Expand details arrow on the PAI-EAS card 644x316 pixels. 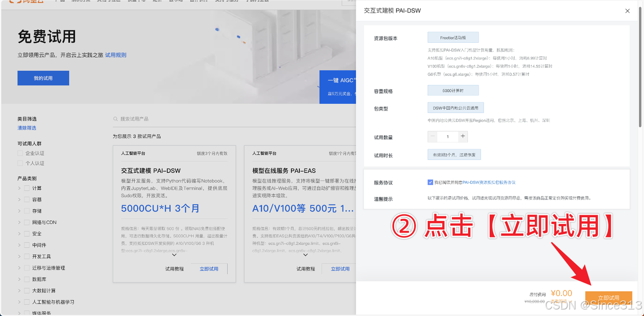(305, 255)
